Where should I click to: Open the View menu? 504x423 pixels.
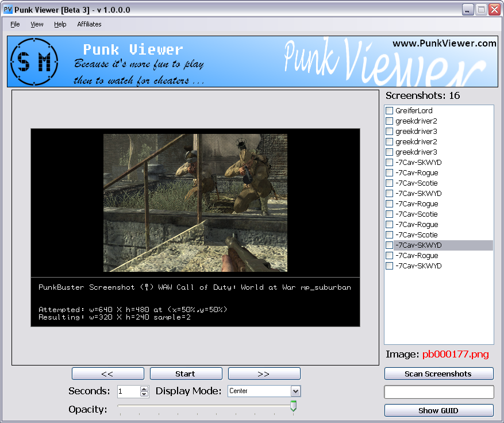tap(37, 24)
